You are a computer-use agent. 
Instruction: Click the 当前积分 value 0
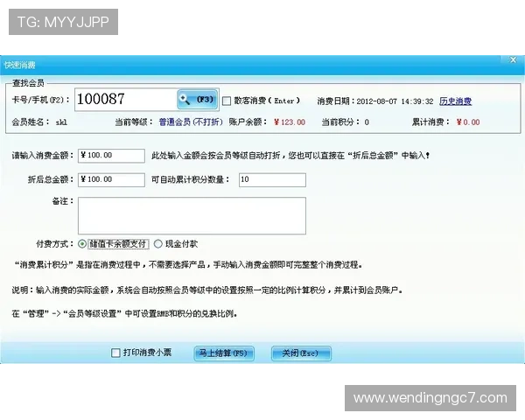[367, 122]
